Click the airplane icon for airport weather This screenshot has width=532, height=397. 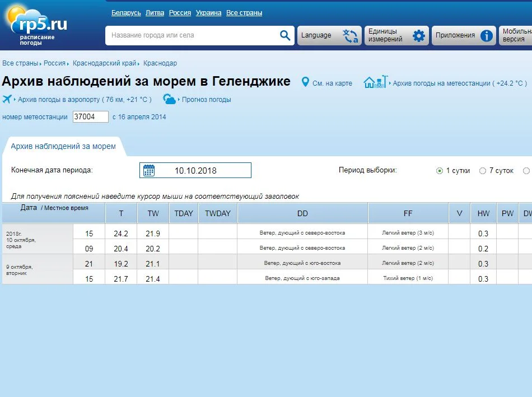(x=8, y=99)
